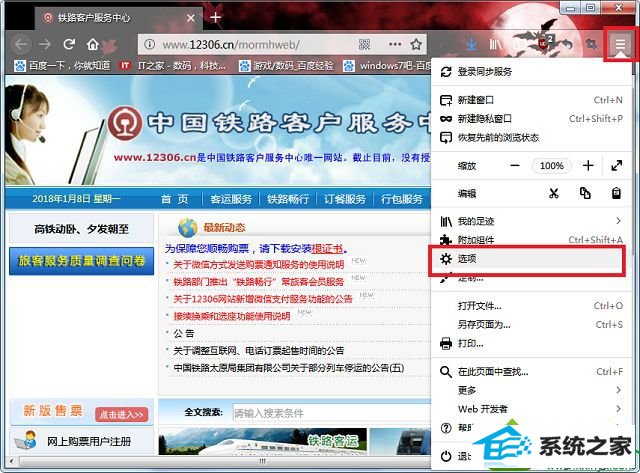640x473 pixels.
Task: Click the 全文搜索 input field
Action: (x=331, y=413)
